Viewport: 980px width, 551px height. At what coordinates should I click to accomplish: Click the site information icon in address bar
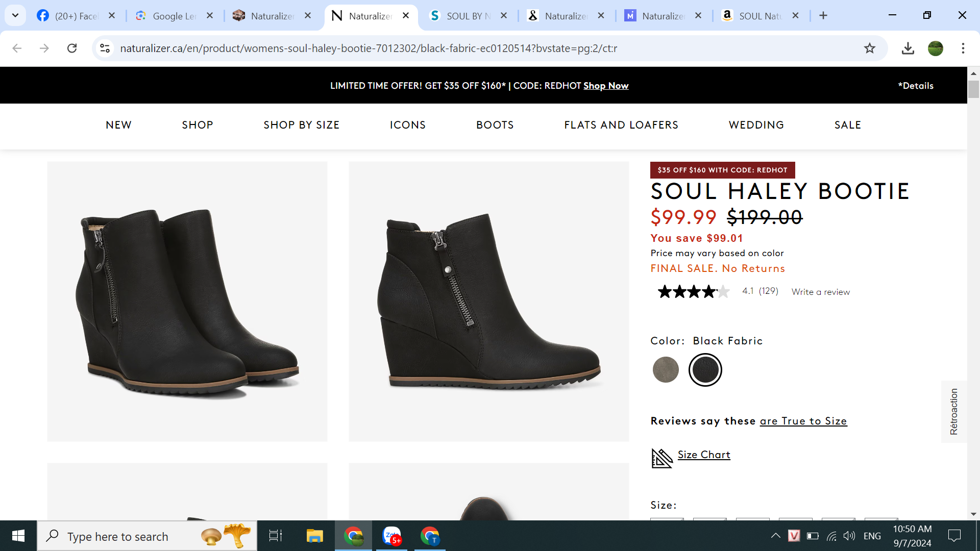(x=105, y=48)
